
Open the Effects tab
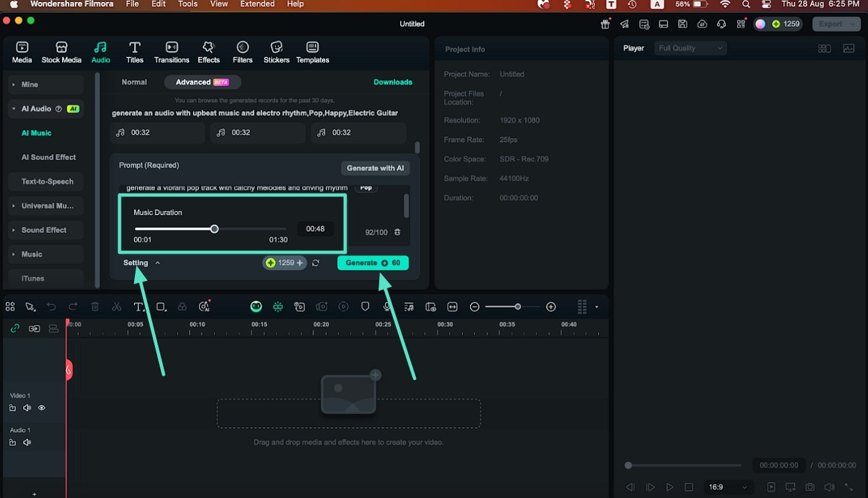[x=208, y=52]
